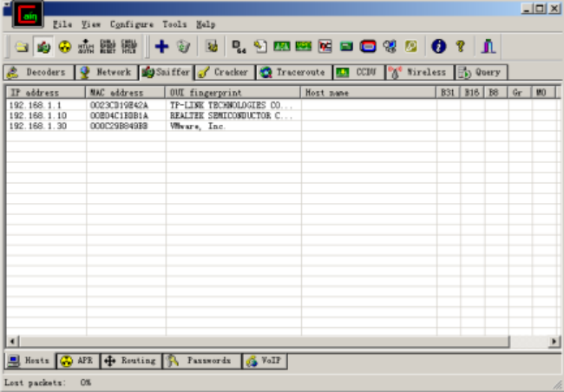The image size is (564, 392).
Task: Click the blue plus add-to-list icon
Action: (161, 46)
